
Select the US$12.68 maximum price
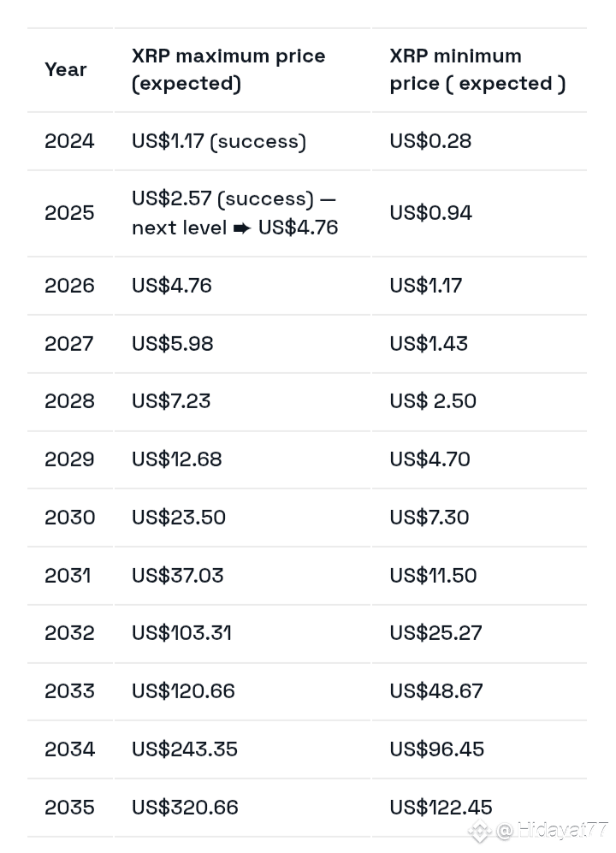point(177,459)
